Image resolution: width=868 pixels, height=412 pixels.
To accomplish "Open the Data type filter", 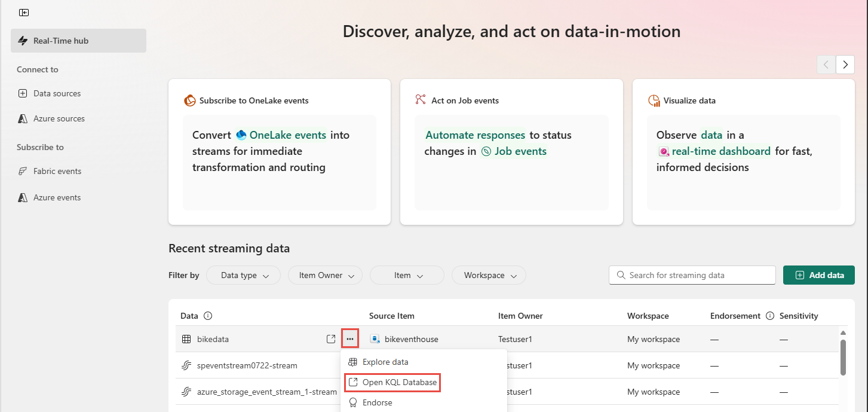I will (243, 275).
